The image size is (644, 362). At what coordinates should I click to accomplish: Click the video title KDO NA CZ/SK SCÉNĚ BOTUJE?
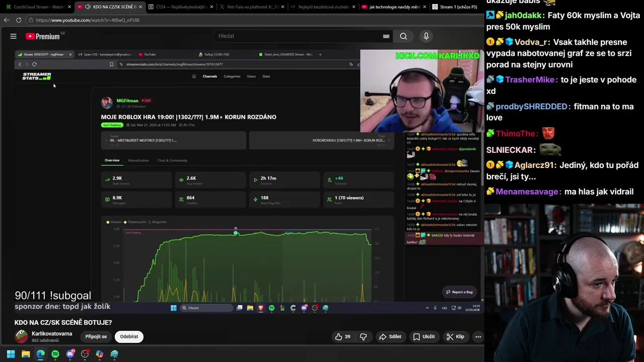pyautogui.click(x=63, y=322)
